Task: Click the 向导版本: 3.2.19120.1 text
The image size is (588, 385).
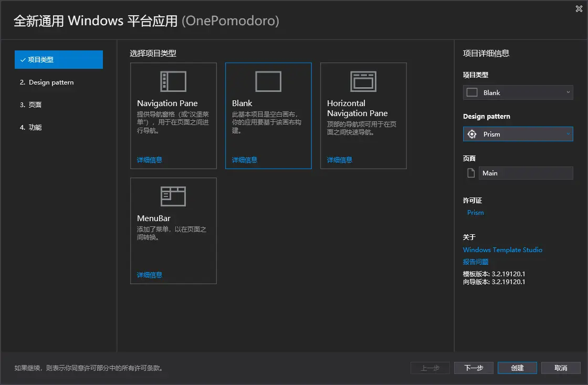Action: 494,282
